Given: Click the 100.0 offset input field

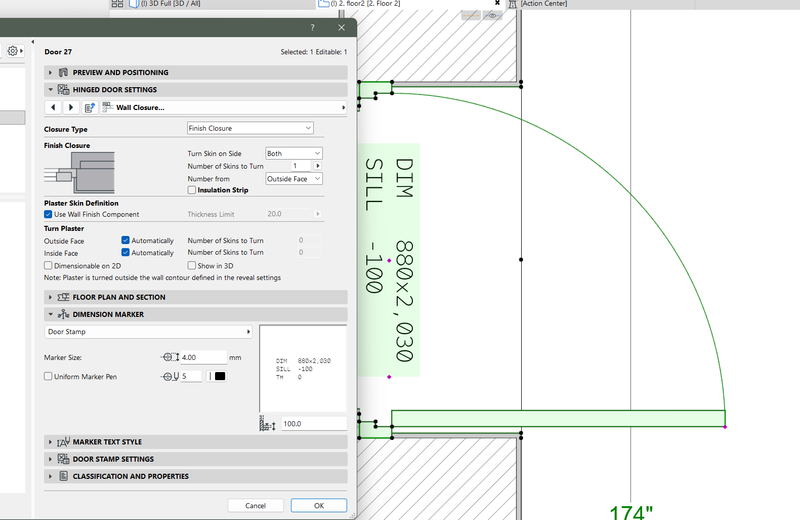Looking at the screenshot, I should (x=313, y=424).
